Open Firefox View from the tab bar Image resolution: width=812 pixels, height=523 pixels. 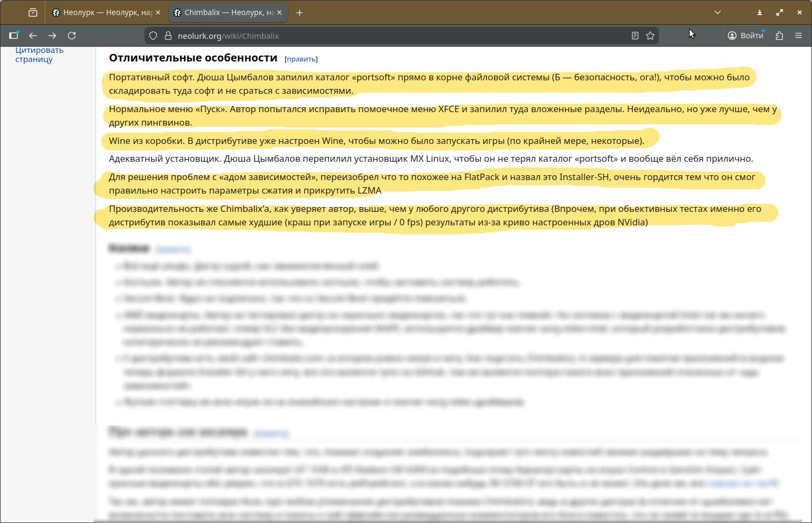(33, 12)
